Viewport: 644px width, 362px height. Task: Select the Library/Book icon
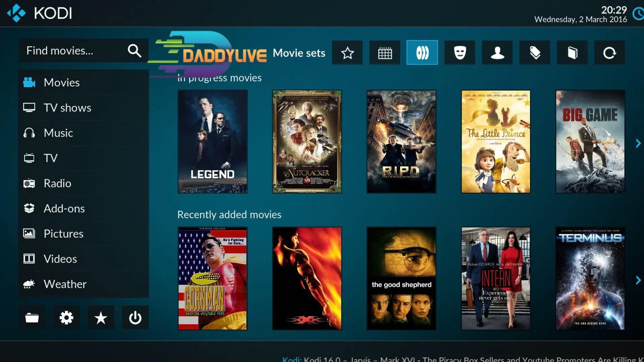pyautogui.click(x=572, y=53)
